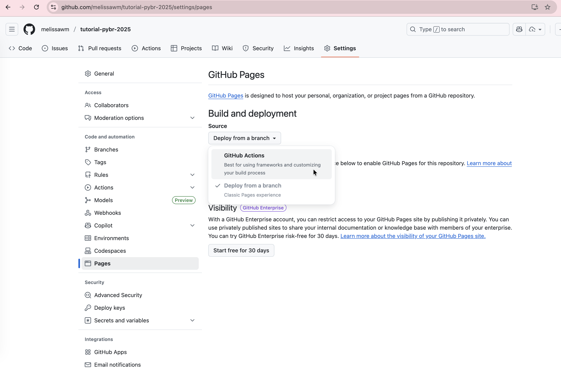Screen dimensions: 561x392
Task: Open the Deploy from a branch dropdown button
Action: coord(244,138)
